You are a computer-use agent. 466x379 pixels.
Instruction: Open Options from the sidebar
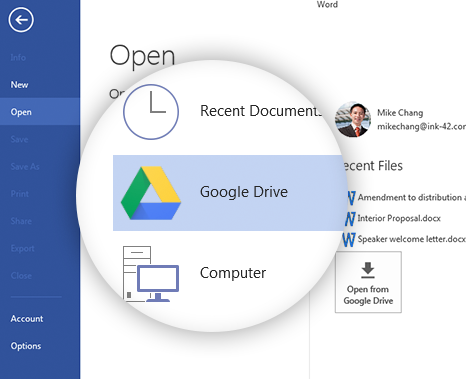(x=26, y=346)
